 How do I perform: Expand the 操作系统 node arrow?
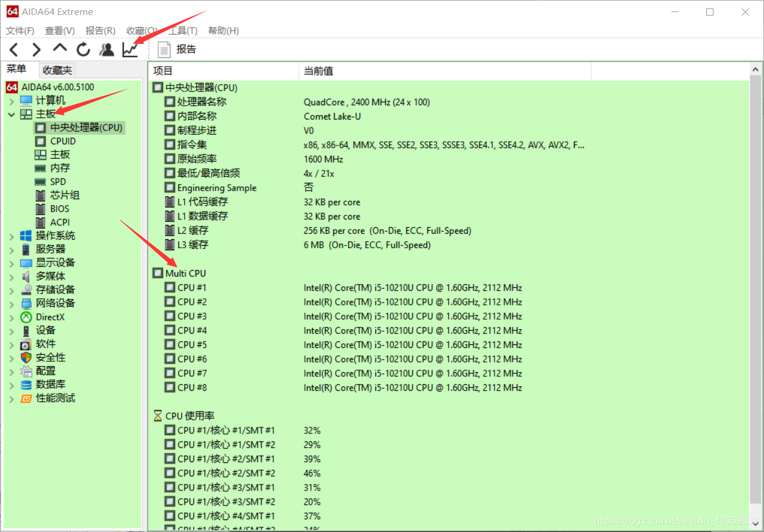click(x=11, y=236)
